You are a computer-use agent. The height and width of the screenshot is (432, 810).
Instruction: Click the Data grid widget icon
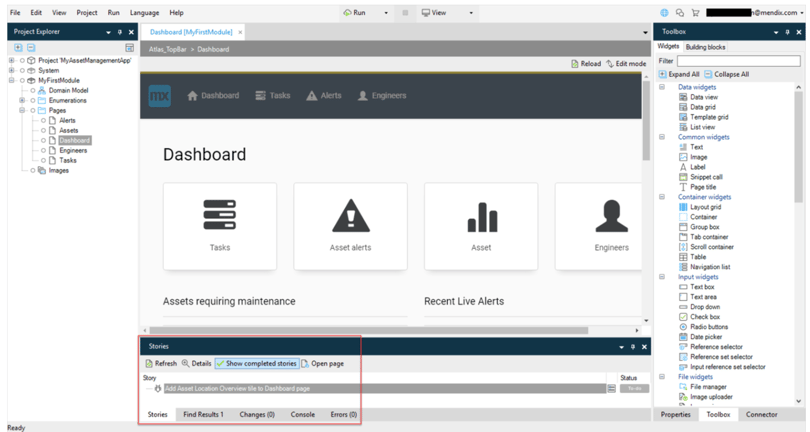(x=683, y=107)
